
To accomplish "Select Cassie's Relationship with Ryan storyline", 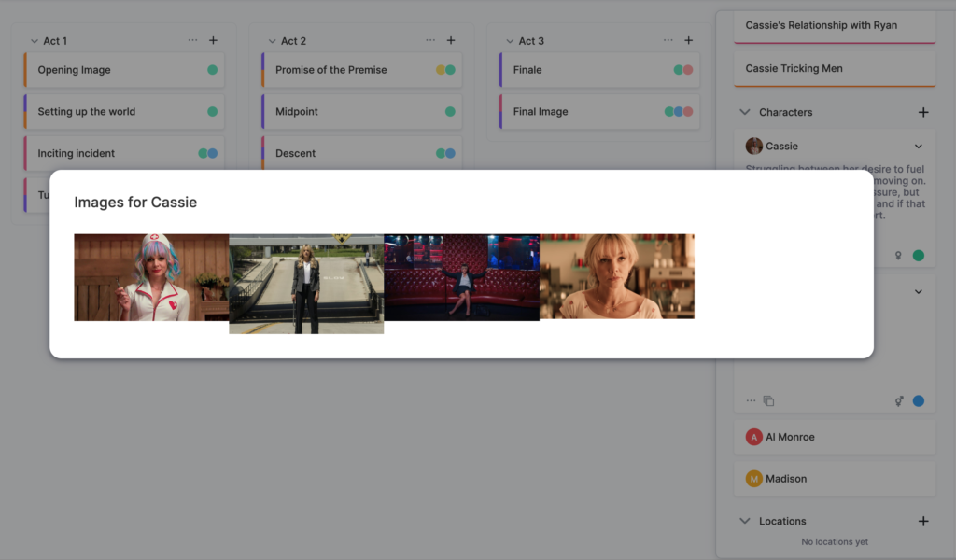I will click(835, 26).
